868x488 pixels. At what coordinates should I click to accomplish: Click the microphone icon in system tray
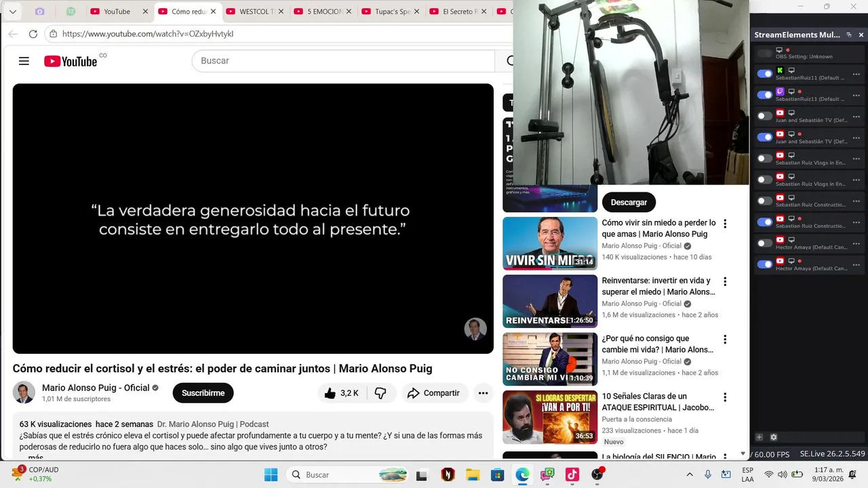708,474
